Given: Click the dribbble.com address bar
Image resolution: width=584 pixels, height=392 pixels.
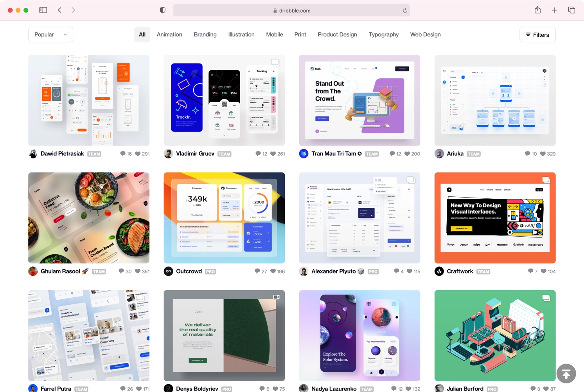Looking at the screenshot, I should pyautogui.click(x=291, y=11).
